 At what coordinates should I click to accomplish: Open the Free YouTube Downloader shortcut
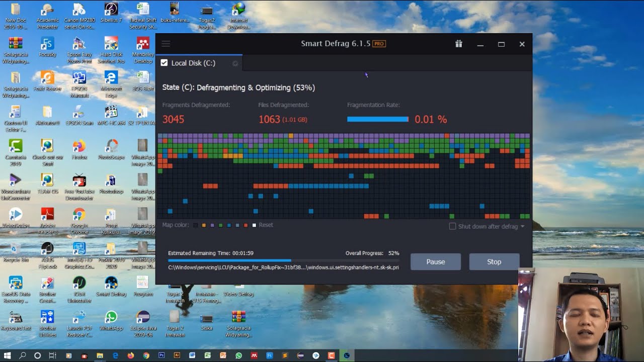(79, 187)
